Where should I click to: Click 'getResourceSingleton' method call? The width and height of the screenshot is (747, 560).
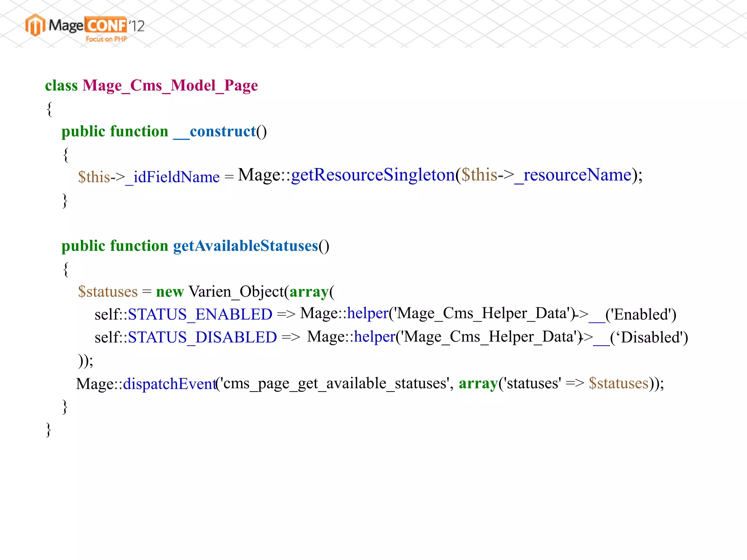[x=373, y=175]
